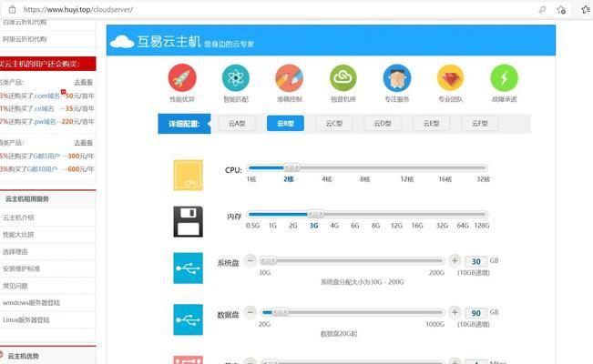Image resolution: width=593 pixels, height=364 pixels.
Task: Open 常见问题 in sidebar
Action: (15, 286)
